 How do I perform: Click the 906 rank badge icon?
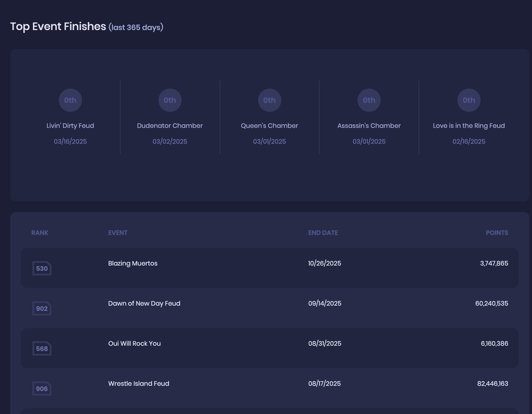tap(42, 388)
